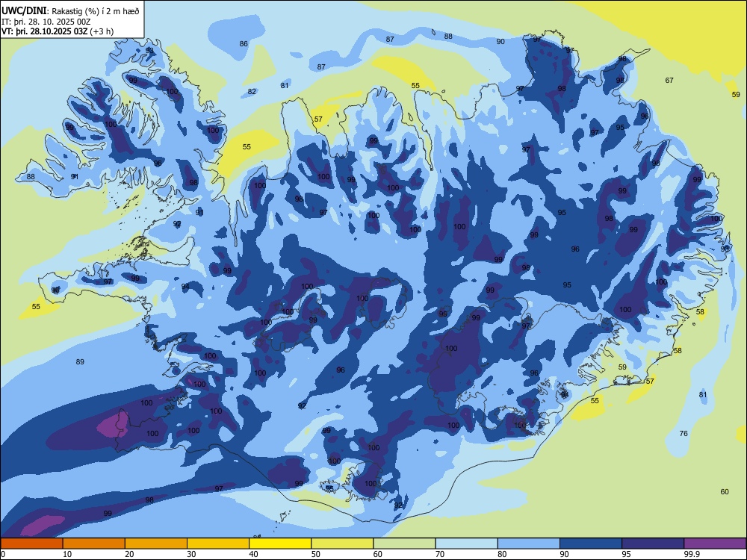Click the light blue 80–90 legend swatch
The image size is (747, 560).
(x=529, y=544)
